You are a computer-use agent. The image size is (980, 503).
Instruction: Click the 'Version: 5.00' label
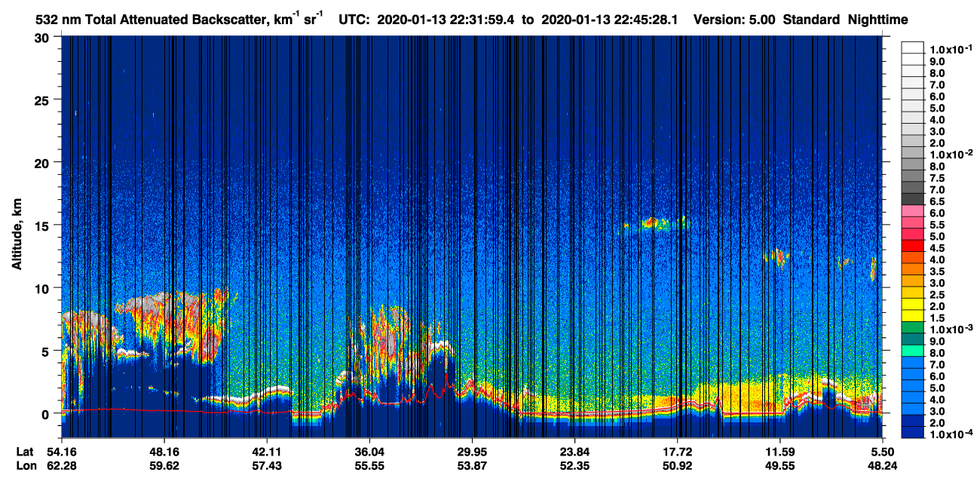[734, 20]
